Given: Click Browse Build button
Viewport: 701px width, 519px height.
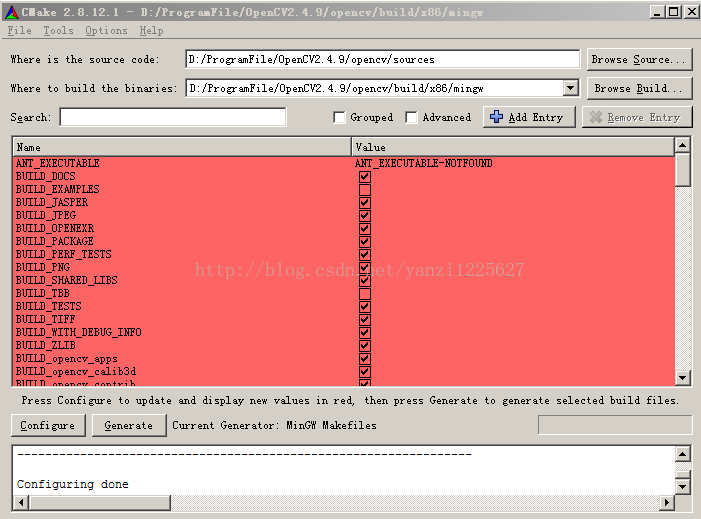Looking at the screenshot, I should pyautogui.click(x=639, y=89).
